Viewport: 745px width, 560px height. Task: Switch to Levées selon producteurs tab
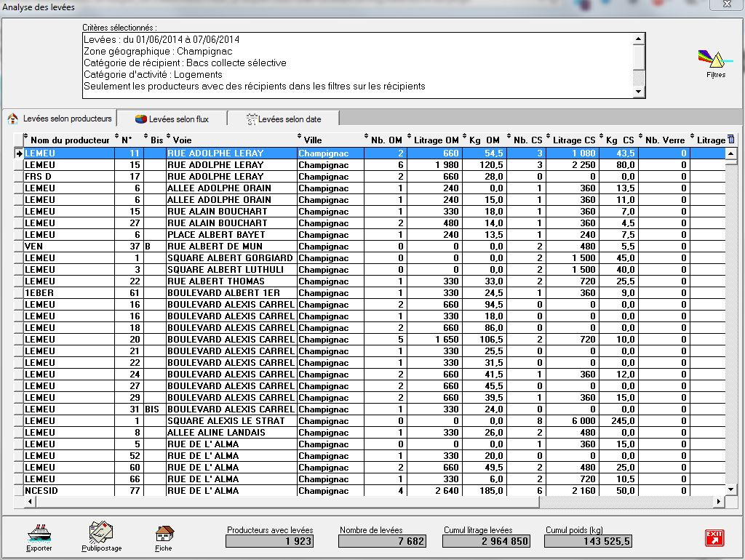(x=60, y=119)
